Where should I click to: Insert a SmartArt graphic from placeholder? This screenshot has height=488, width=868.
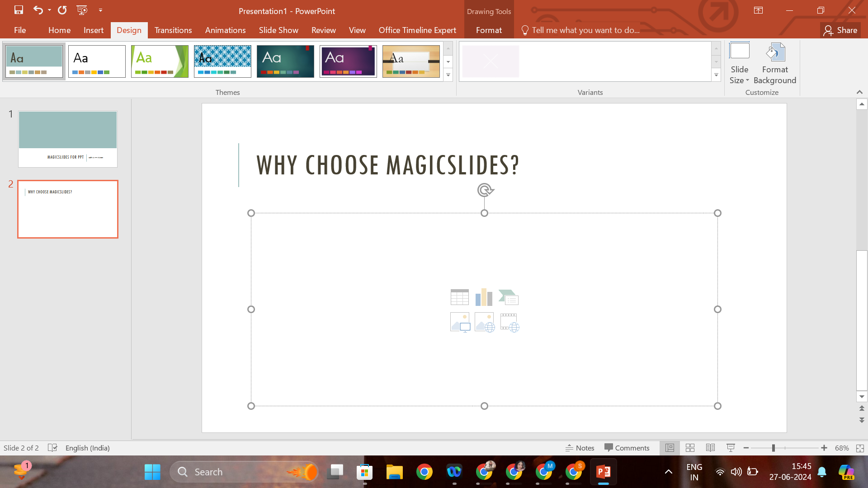click(x=509, y=297)
